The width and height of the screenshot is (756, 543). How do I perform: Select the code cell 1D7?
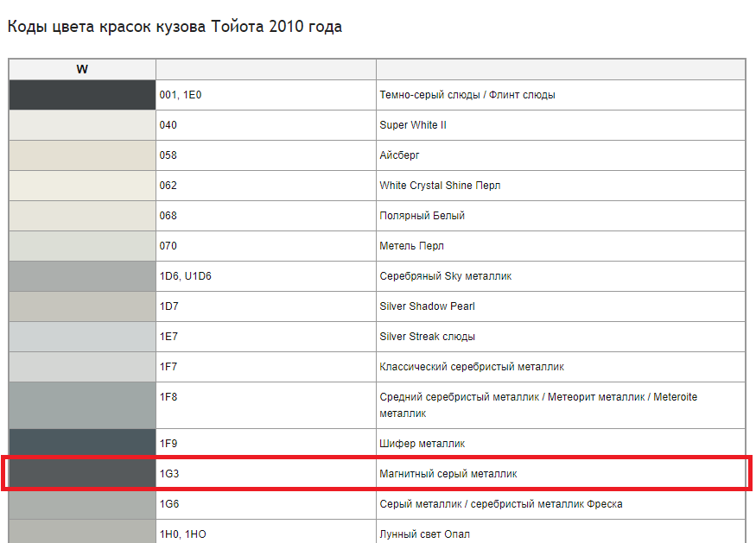tap(266, 306)
